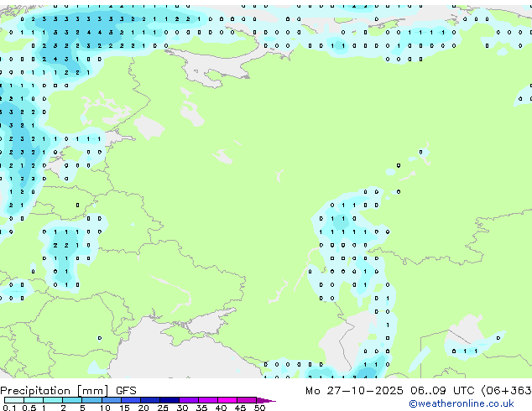
Task: Click the 0.1–0.5 mm legend color swatch
Action: [14, 400]
